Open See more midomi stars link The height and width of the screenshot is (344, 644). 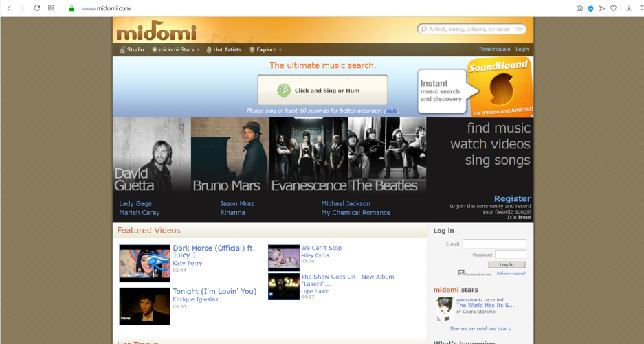pos(480,329)
